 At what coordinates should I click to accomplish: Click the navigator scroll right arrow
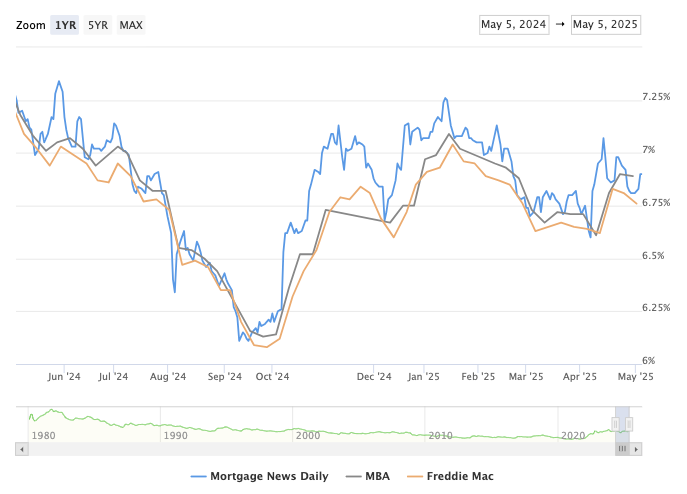click(636, 449)
